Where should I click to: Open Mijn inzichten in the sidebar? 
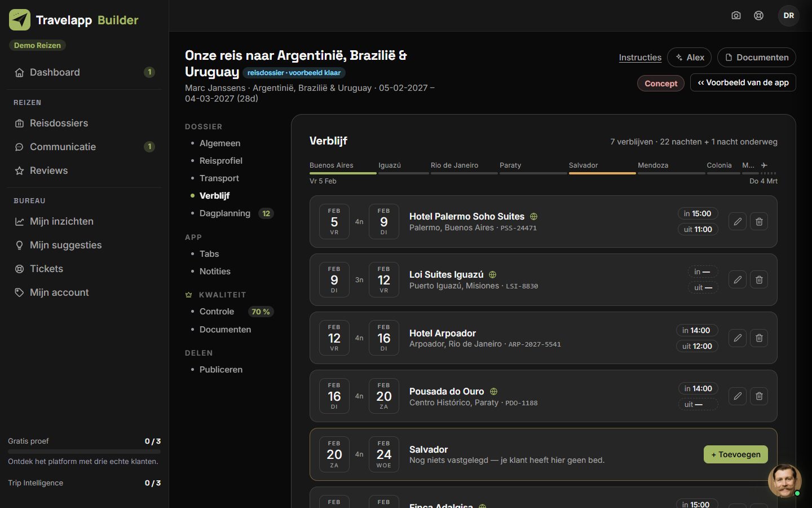click(x=84, y=221)
